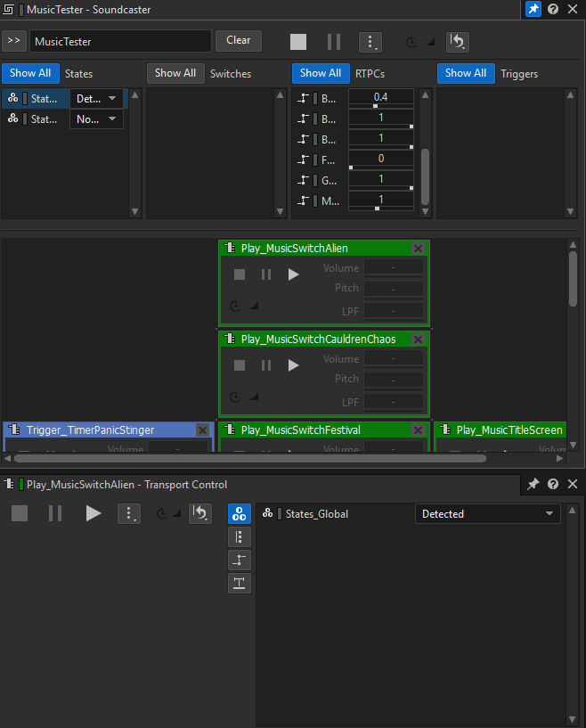The width and height of the screenshot is (586, 728).
Task: Click Play_MusicSwitchAlien Volume field
Action: point(394,268)
